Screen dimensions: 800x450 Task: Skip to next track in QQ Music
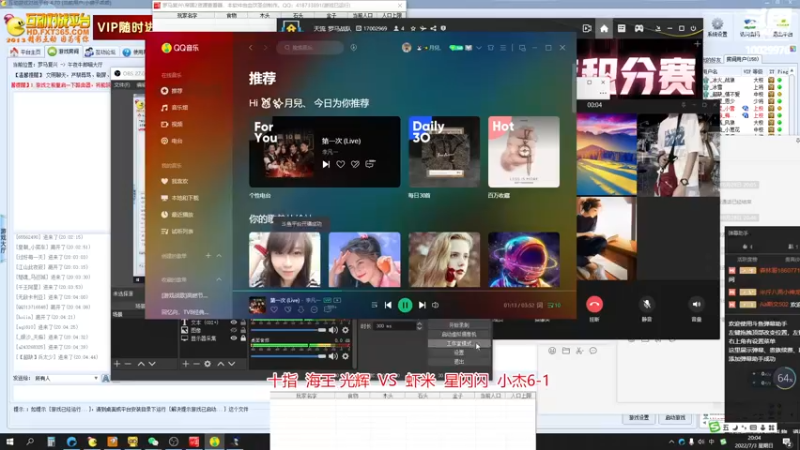[x=422, y=305]
